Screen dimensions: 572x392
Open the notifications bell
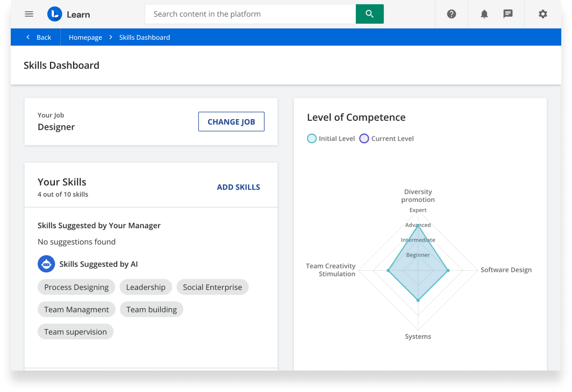484,14
